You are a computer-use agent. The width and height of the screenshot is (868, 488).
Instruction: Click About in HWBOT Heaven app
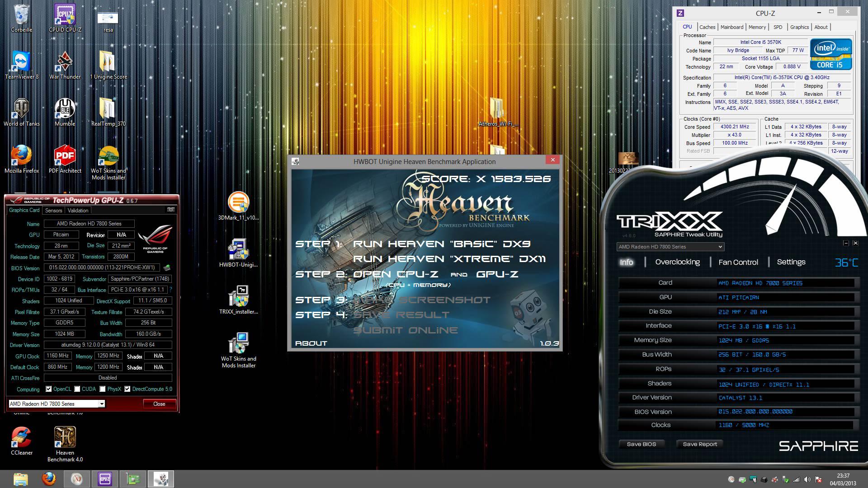tap(311, 343)
